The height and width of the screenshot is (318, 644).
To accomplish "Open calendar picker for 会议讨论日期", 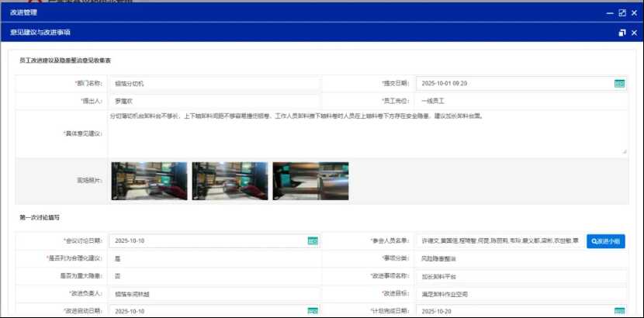I will click(x=312, y=241).
